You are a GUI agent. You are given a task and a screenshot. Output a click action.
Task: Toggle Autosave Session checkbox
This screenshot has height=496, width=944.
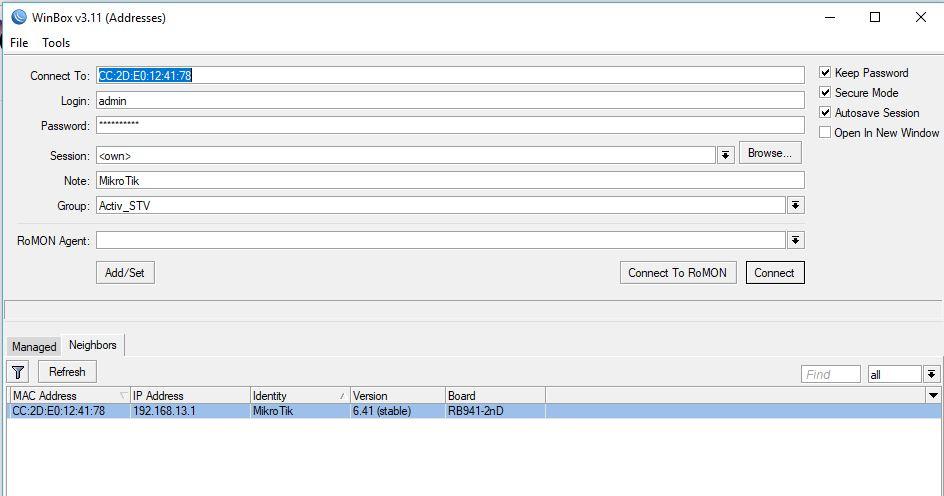825,113
